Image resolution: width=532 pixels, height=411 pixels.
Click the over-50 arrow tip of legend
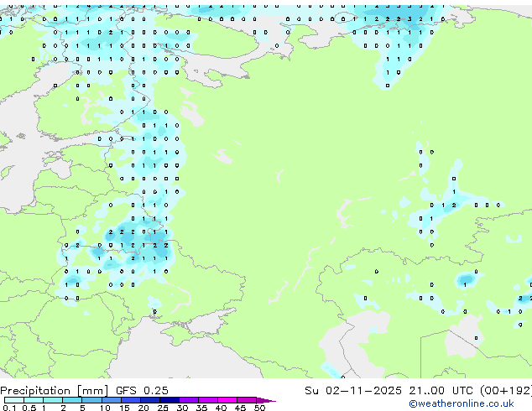pyautogui.click(x=266, y=401)
